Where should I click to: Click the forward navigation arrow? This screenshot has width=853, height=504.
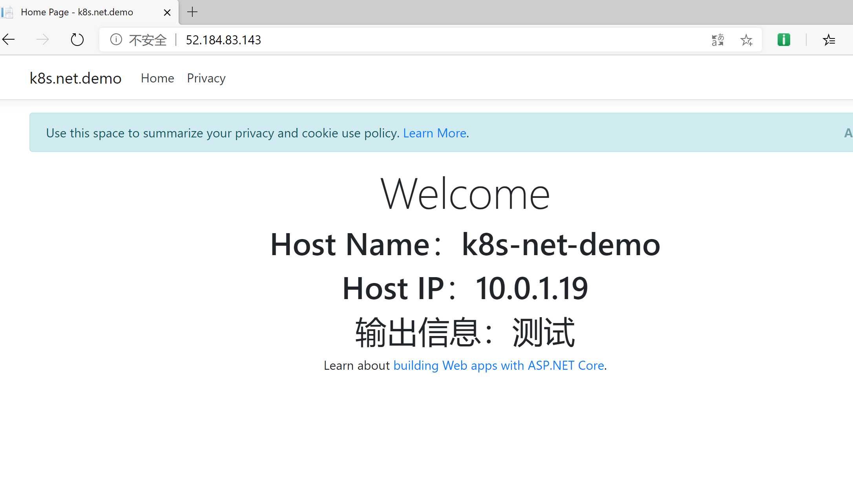coord(42,39)
